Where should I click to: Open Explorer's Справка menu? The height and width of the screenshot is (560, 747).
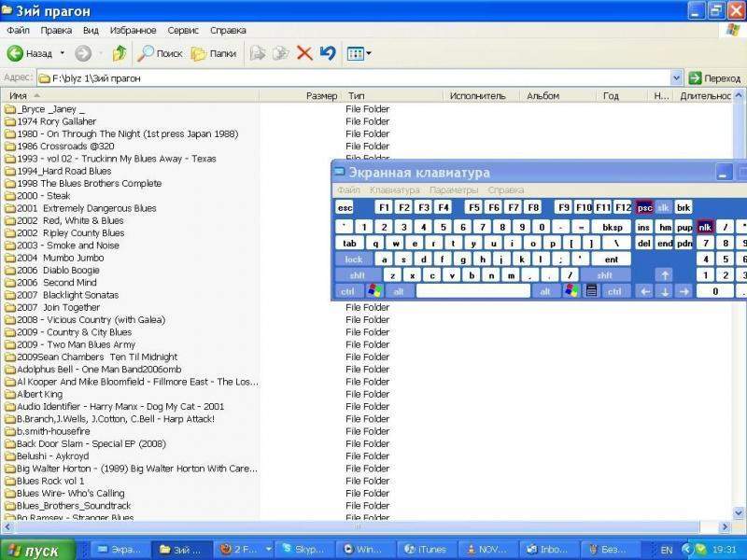pos(228,31)
